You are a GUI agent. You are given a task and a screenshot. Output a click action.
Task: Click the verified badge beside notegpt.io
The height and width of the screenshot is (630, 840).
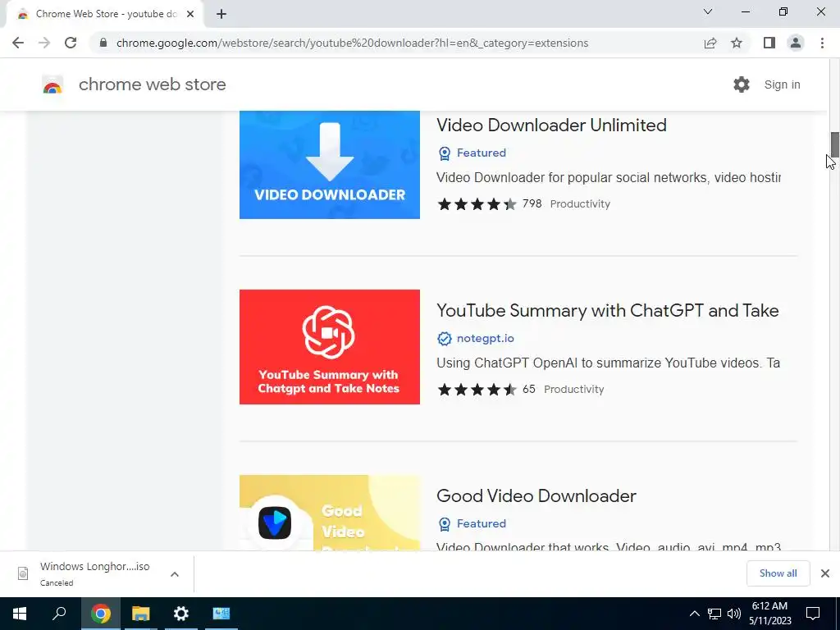pos(444,339)
